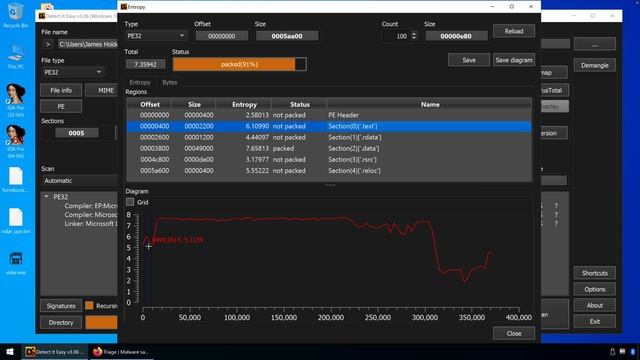Click the Options button
Viewport: 640px width, 360px height.
tap(595, 289)
